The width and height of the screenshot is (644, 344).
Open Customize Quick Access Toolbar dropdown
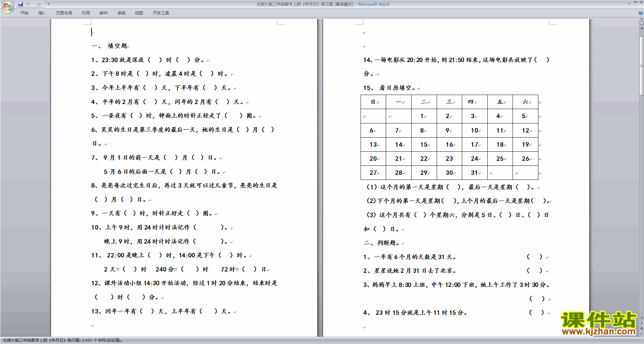click(48, 4)
